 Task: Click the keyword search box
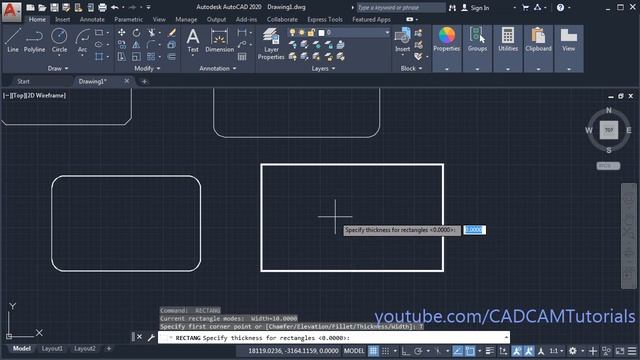401,7
